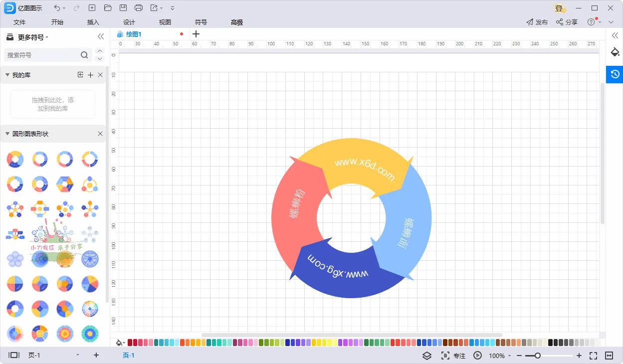
Task: Toggle fit-to-width with the rightmost status icon
Action: (x=609, y=356)
